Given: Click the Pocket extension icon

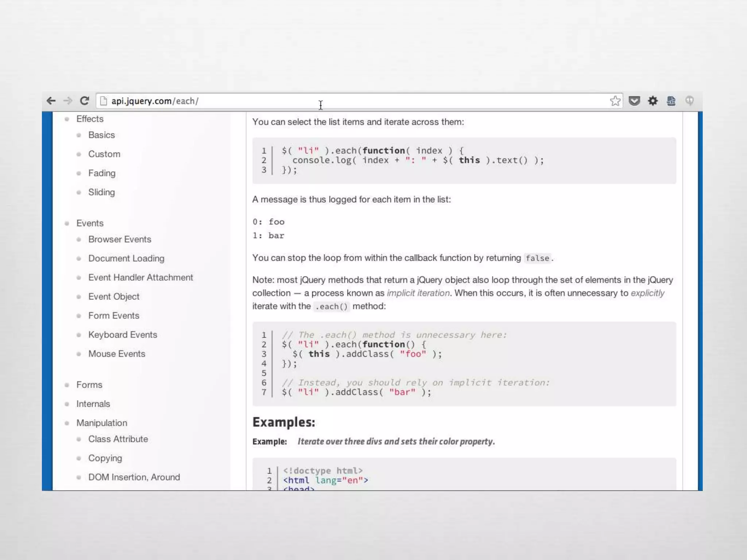Looking at the screenshot, I should [634, 101].
